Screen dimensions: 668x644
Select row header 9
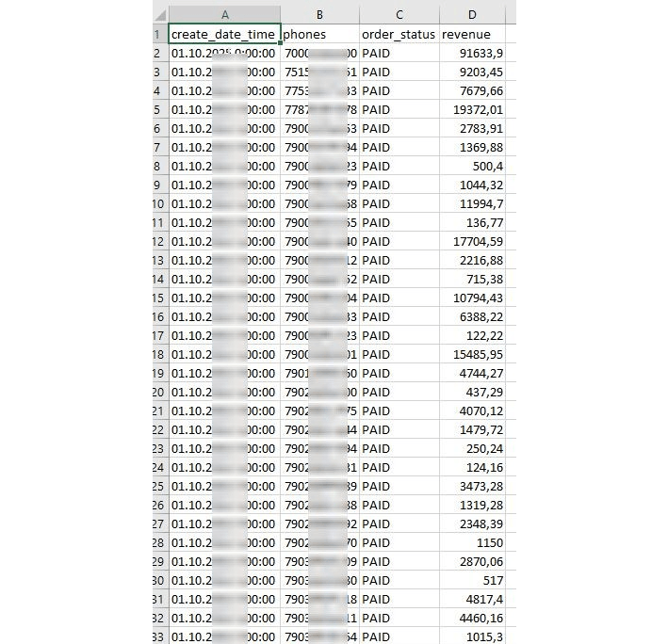click(160, 185)
